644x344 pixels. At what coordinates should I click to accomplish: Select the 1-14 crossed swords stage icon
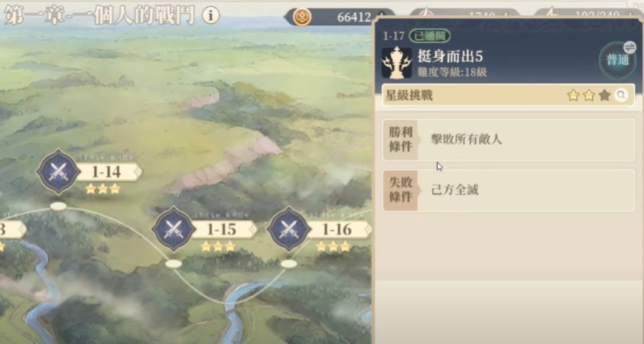[58, 171]
